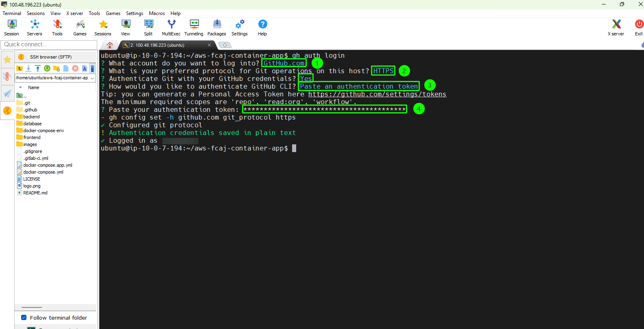Open the pocket-knife Tools sidebar tab
This screenshot has height=329, width=644.
tap(7, 76)
